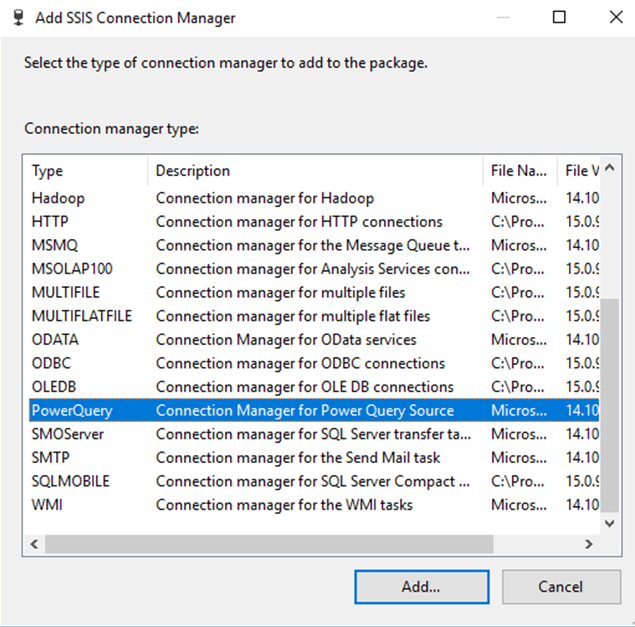
Task: Choose the ODATA connection manager
Action: pos(55,340)
